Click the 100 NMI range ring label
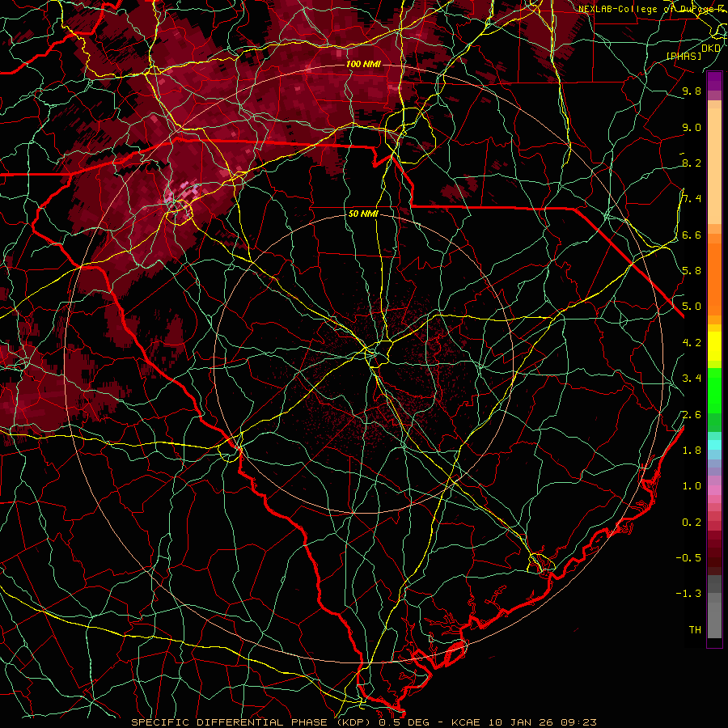 tap(363, 64)
